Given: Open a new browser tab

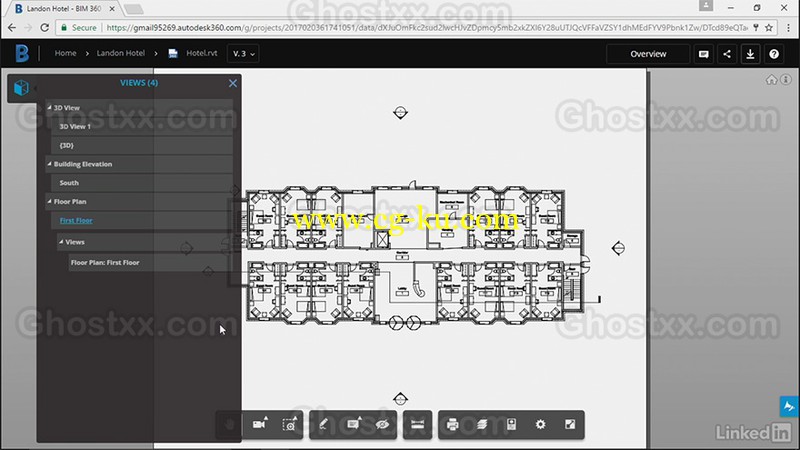Looking at the screenshot, I should pyautogui.click(x=133, y=9).
